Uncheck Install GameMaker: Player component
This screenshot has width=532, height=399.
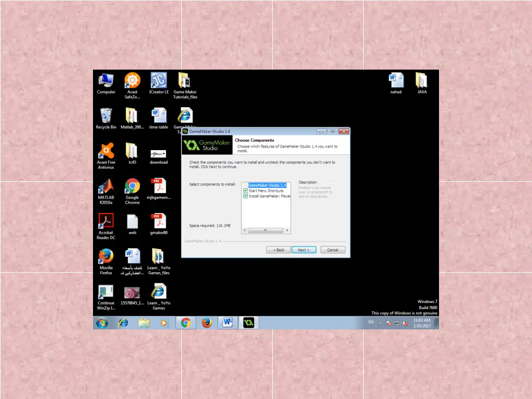pyautogui.click(x=246, y=196)
